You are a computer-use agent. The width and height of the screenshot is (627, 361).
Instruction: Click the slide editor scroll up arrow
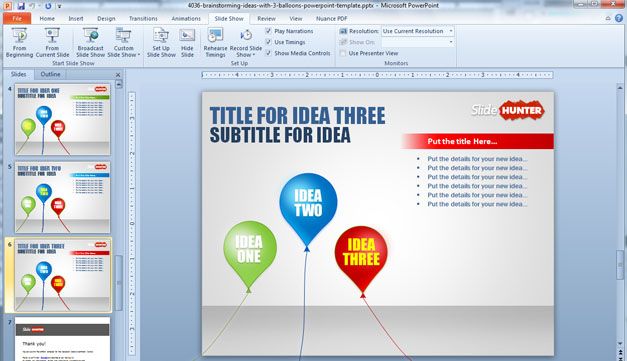(620, 87)
